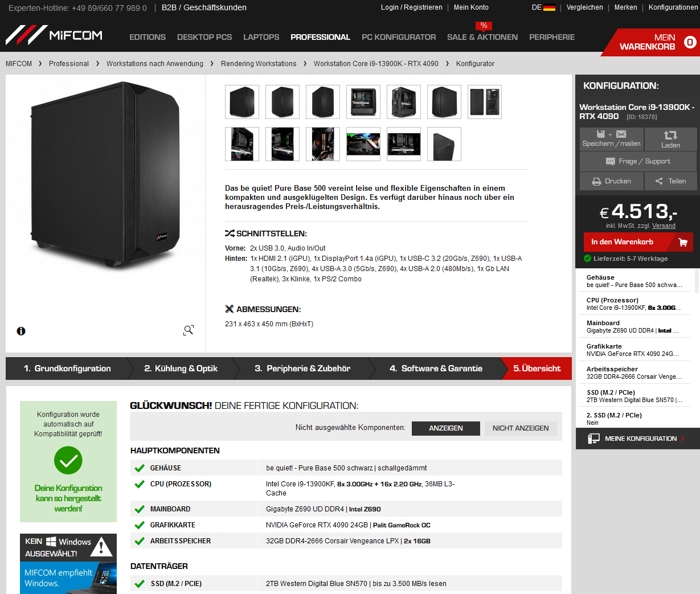Select the last bottom-row case thumbnail

click(444, 144)
